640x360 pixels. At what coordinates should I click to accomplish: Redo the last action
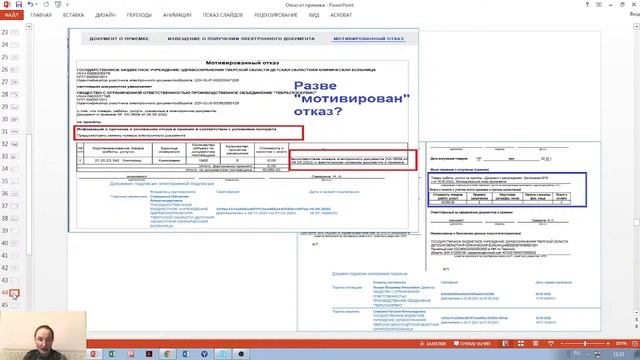[x=46, y=4]
